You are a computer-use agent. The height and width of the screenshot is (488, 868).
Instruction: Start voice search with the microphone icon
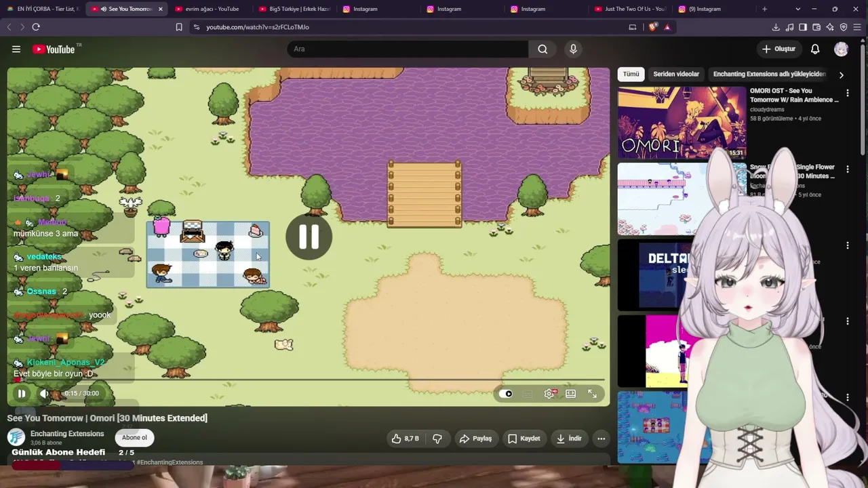[573, 49]
